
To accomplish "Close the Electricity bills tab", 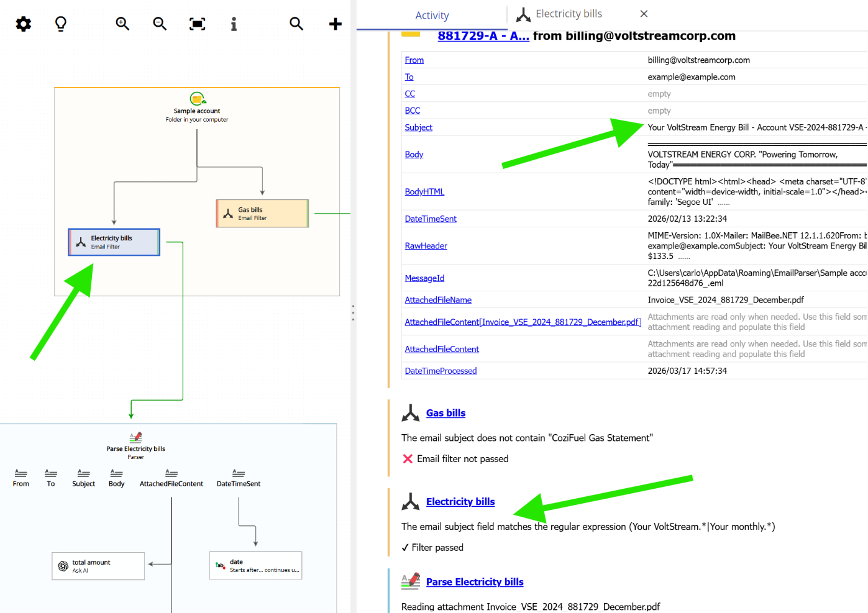I will click(x=644, y=14).
